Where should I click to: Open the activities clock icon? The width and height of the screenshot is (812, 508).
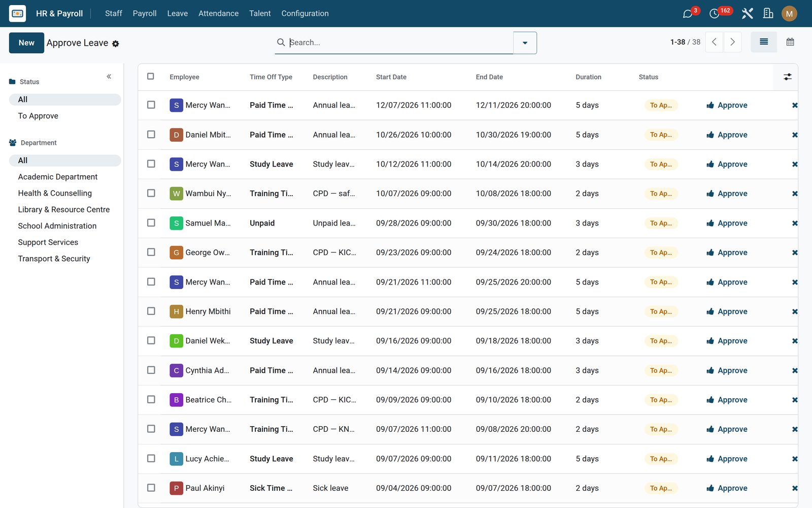point(715,14)
